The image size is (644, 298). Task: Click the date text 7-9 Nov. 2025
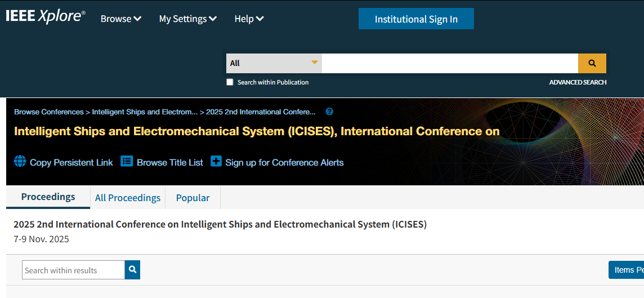click(x=41, y=239)
